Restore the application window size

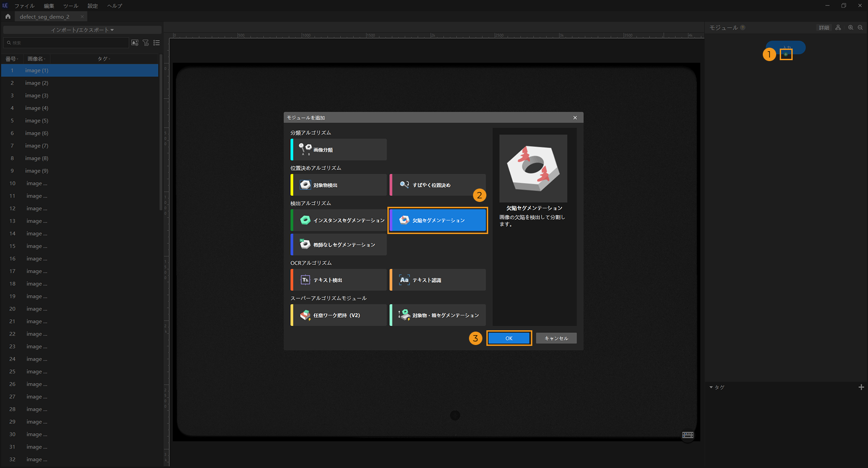point(843,6)
